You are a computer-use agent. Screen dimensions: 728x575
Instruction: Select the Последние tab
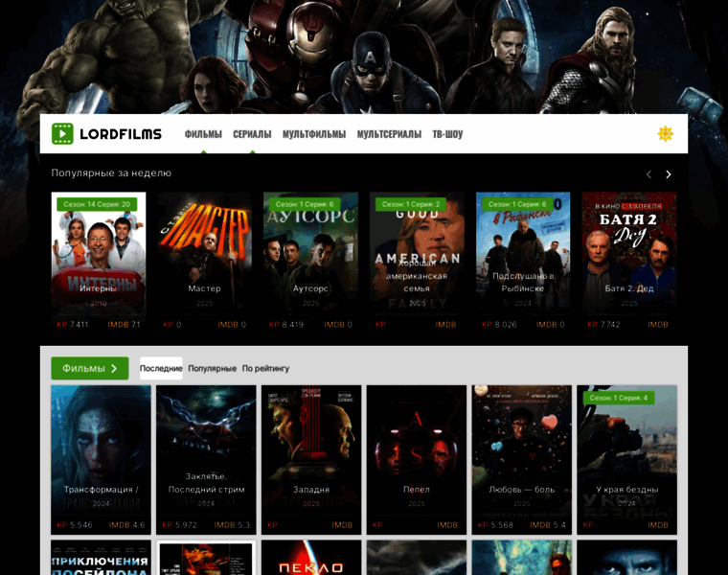click(x=161, y=368)
